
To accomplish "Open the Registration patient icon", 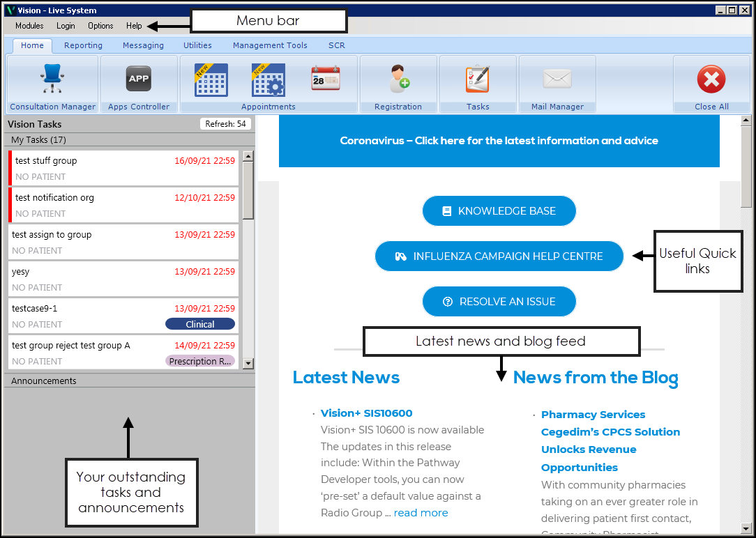I will point(398,79).
